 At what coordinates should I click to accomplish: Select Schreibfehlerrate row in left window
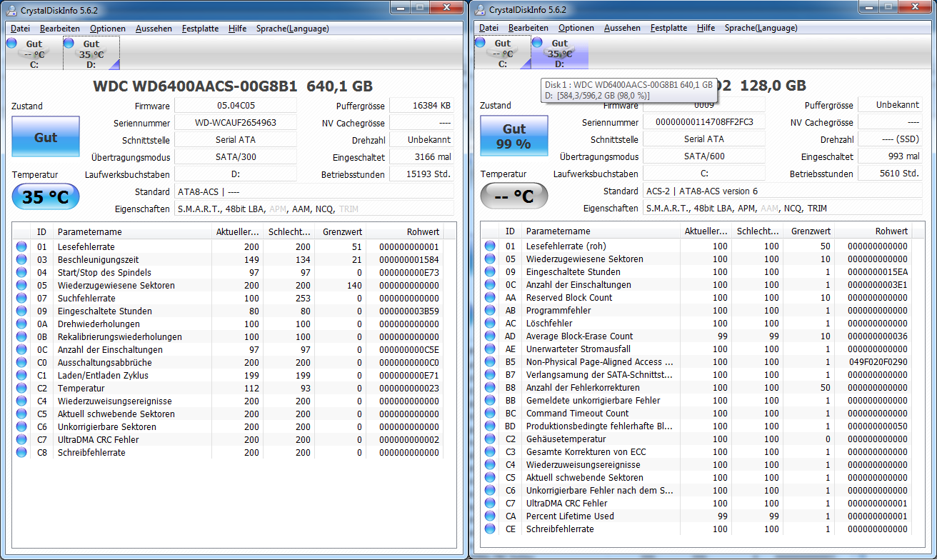click(x=229, y=452)
